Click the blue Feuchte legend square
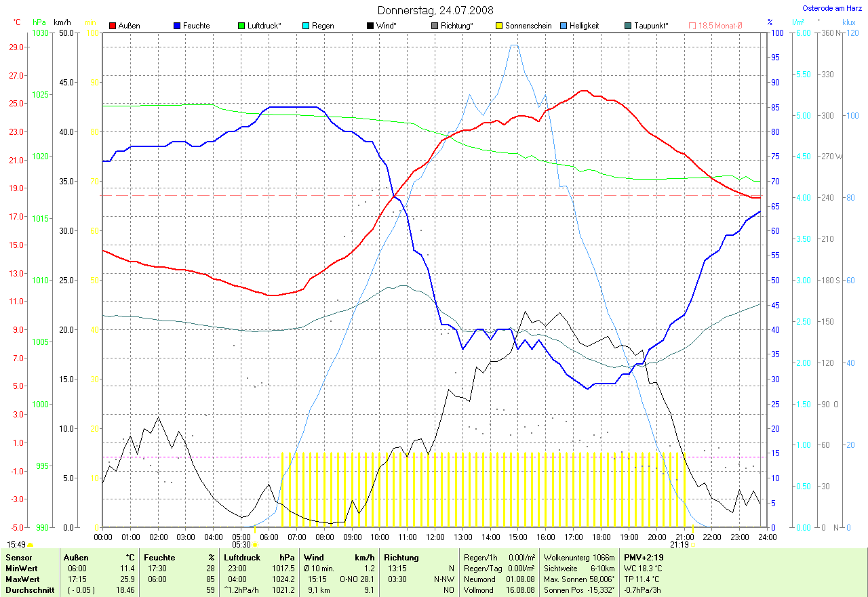The width and height of the screenshot is (868, 597). click(177, 26)
